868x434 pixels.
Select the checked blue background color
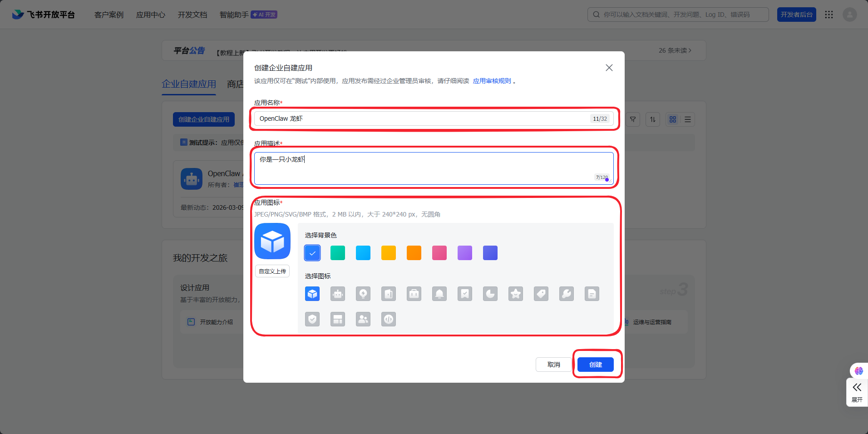click(x=312, y=253)
